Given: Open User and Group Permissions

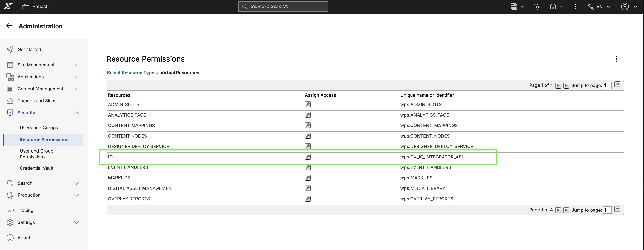Looking at the screenshot, I should 36,154.
